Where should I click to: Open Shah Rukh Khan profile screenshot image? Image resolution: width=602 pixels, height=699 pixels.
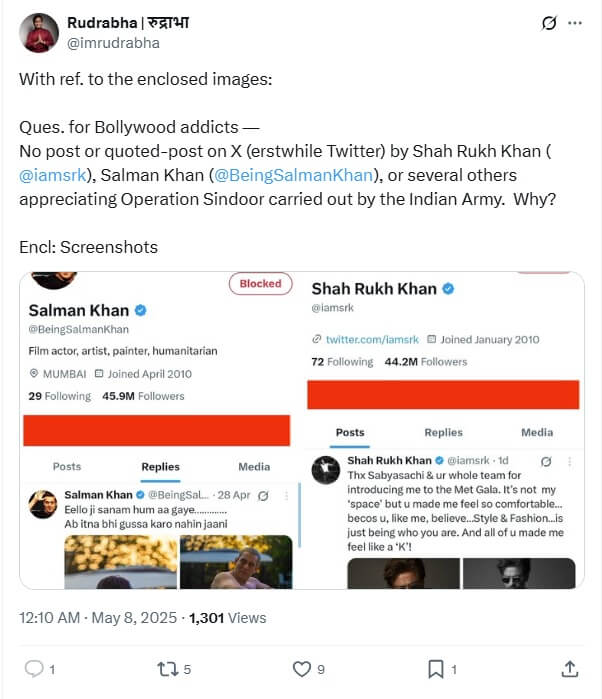[443, 430]
